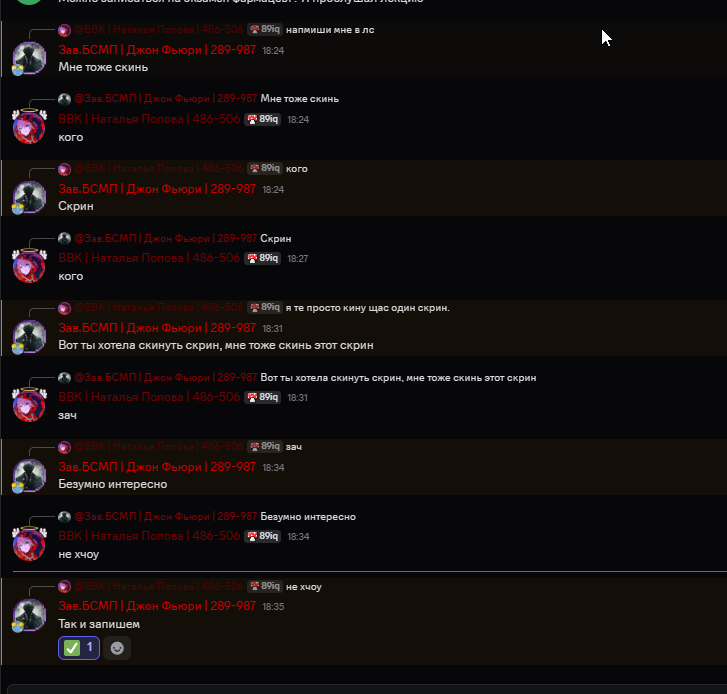Screen dimensions: 727x694
Task: Open Наталья's avatar beside the 18:24 'кого' message
Action: tap(29, 126)
